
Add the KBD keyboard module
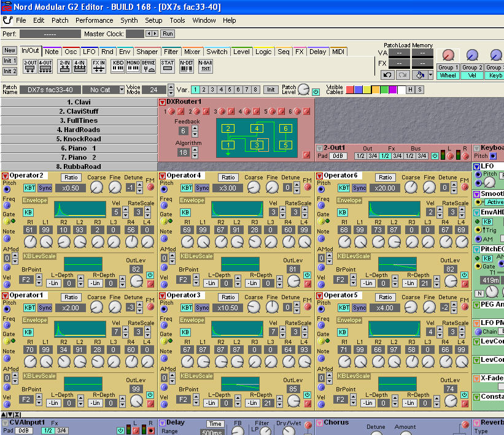[118, 65]
